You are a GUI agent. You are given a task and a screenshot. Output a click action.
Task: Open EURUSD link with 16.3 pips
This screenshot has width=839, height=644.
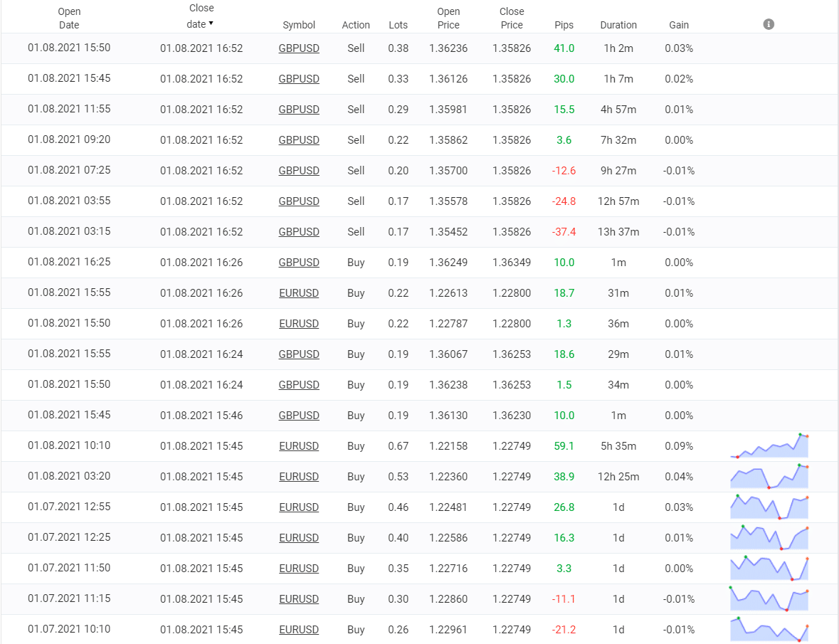click(x=299, y=537)
